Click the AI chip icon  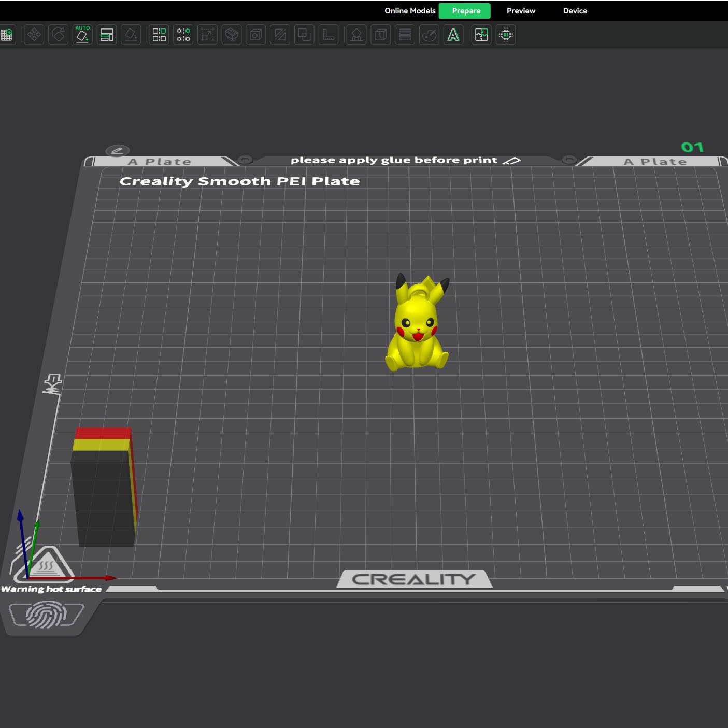pos(506,35)
